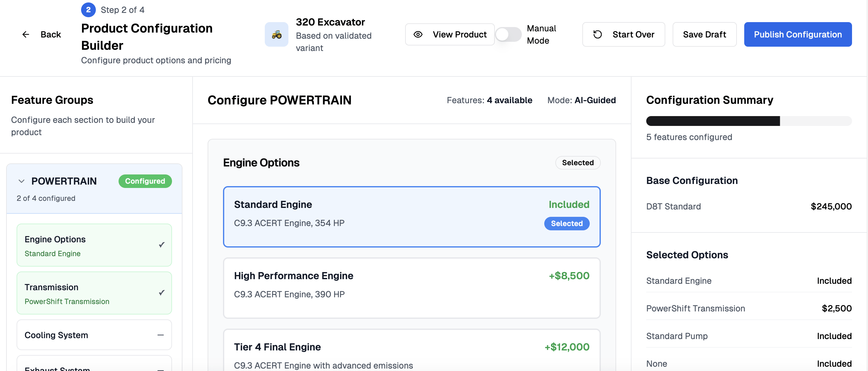The height and width of the screenshot is (371, 868).
Task: Select the Tier 4 Final Engine option
Action: click(x=412, y=350)
